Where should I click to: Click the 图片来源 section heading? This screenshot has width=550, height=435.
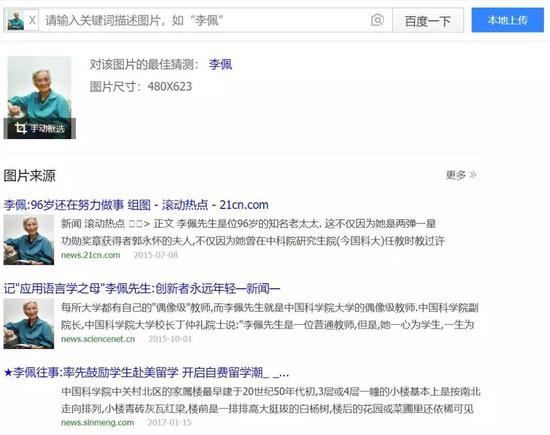pos(30,176)
